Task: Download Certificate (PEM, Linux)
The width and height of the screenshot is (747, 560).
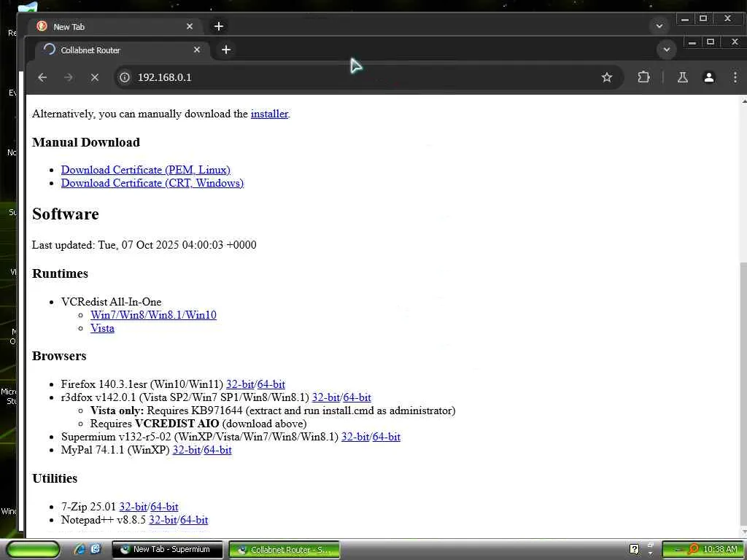Action: click(145, 170)
